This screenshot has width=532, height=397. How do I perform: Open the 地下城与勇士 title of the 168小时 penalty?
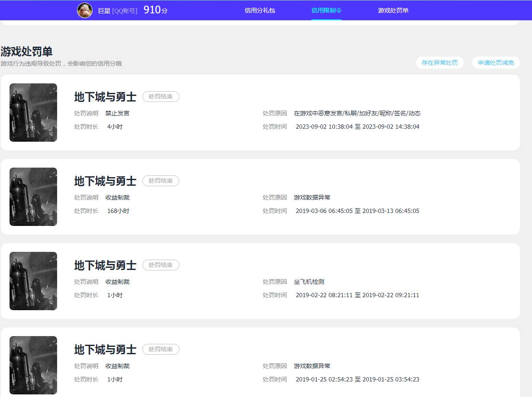[105, 181]
